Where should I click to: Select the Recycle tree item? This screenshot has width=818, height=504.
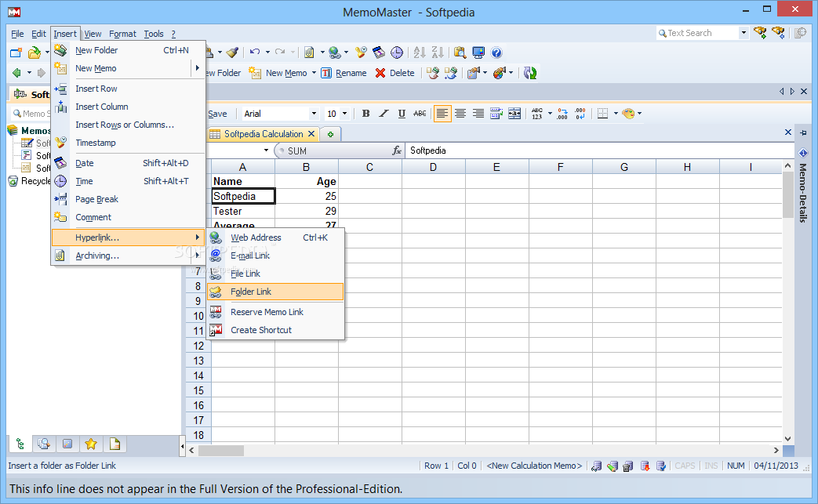click(30, 181)
